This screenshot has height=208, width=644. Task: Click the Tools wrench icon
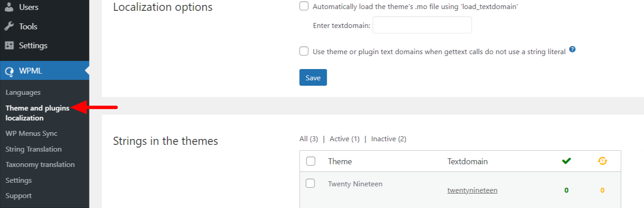9,27
